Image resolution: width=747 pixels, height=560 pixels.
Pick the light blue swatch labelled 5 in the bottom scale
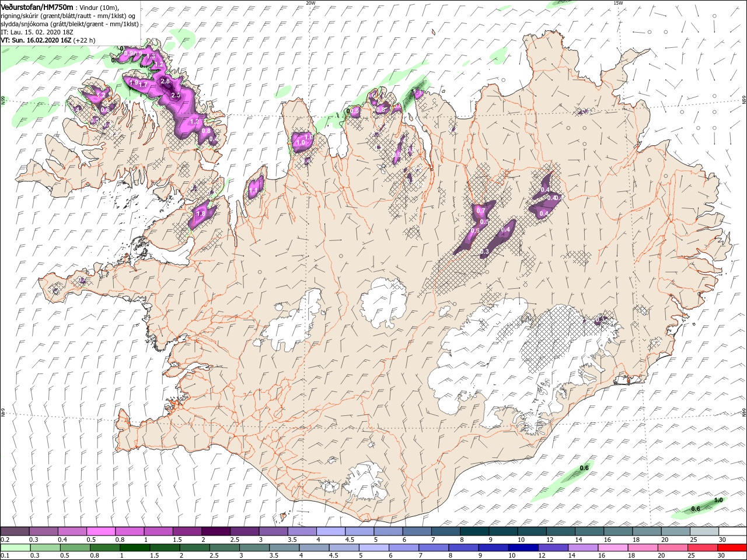tap(373, 548)
